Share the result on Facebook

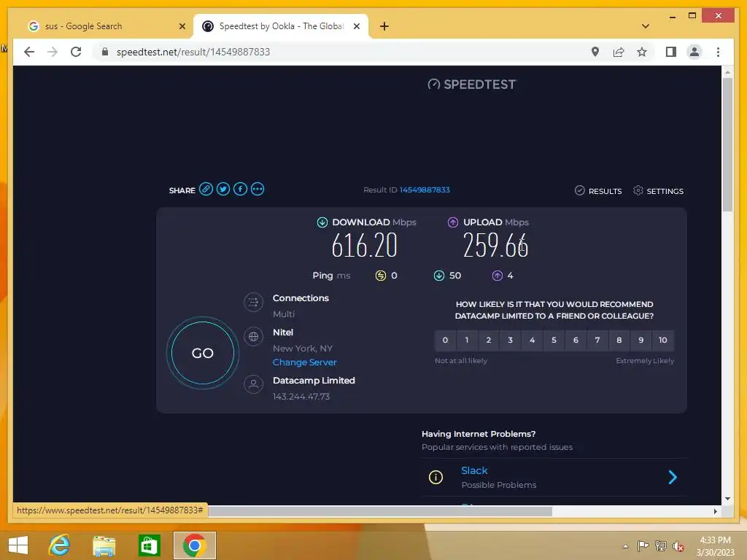(240, 189)
